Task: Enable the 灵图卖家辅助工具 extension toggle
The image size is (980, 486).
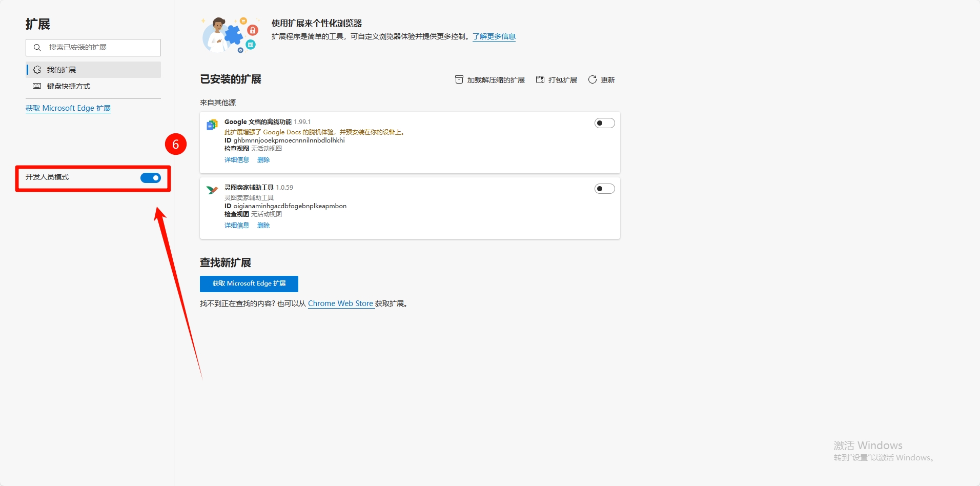Action: [x=604, y=189]
